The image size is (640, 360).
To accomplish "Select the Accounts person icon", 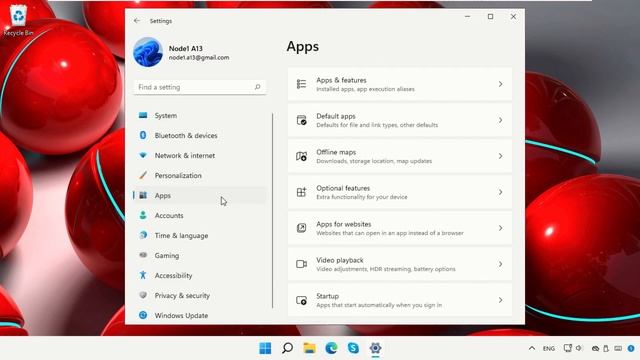I will 143,215.
